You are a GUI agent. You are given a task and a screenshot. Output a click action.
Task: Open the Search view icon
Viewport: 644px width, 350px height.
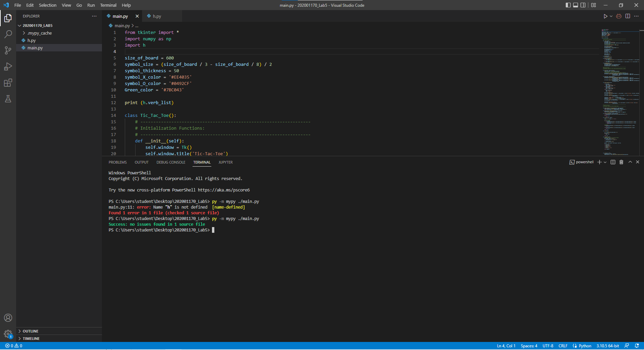(8, 34)
